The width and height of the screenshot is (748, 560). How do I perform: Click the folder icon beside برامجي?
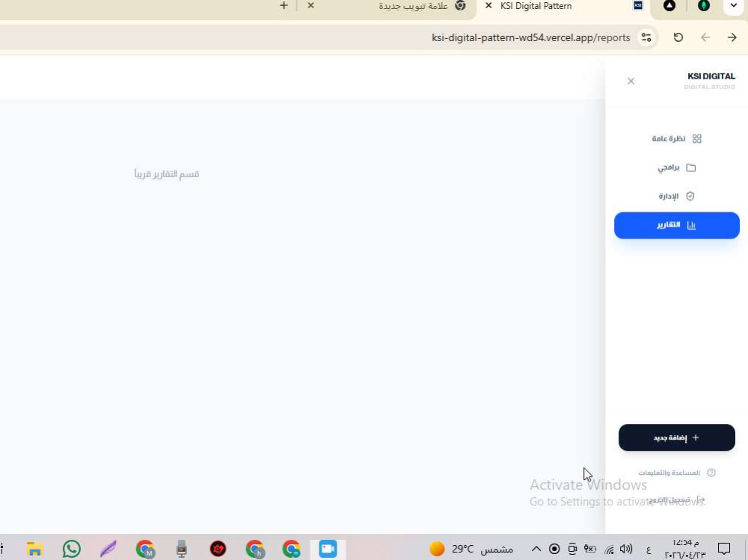point(690,167)
